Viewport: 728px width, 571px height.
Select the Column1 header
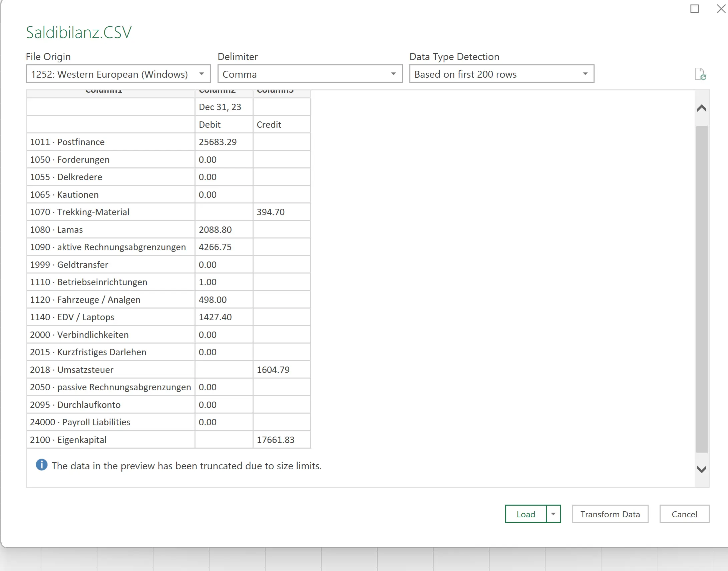coord(104,91)
